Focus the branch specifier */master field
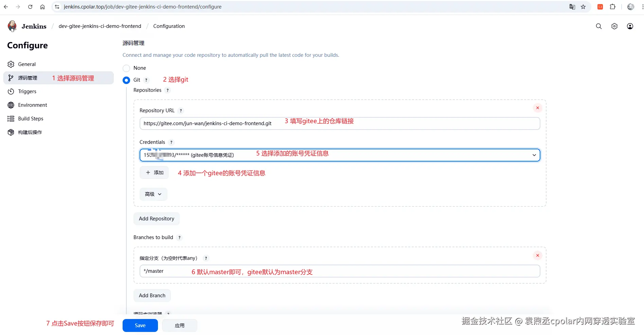644x335 pixels. coord(340,271)
